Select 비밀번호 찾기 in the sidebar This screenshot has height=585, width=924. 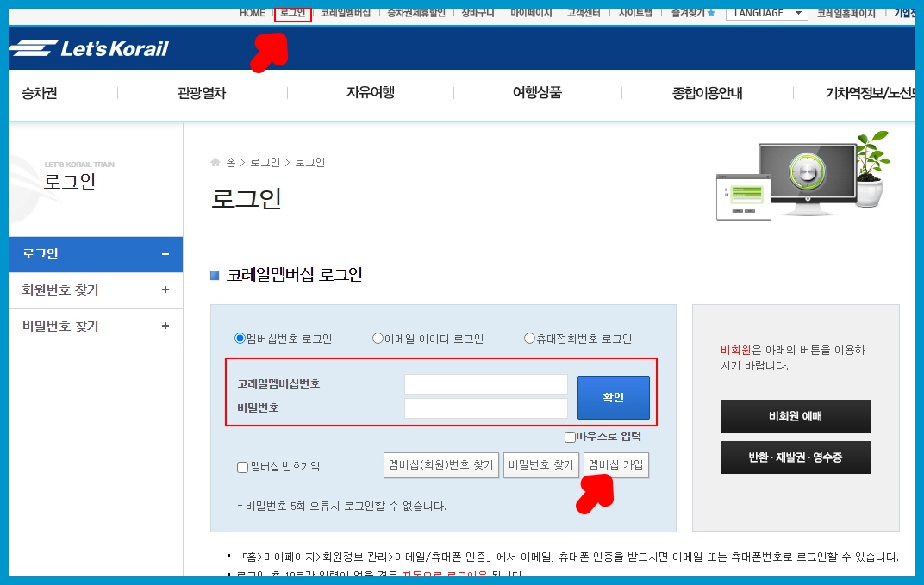[x=96, y=327]
